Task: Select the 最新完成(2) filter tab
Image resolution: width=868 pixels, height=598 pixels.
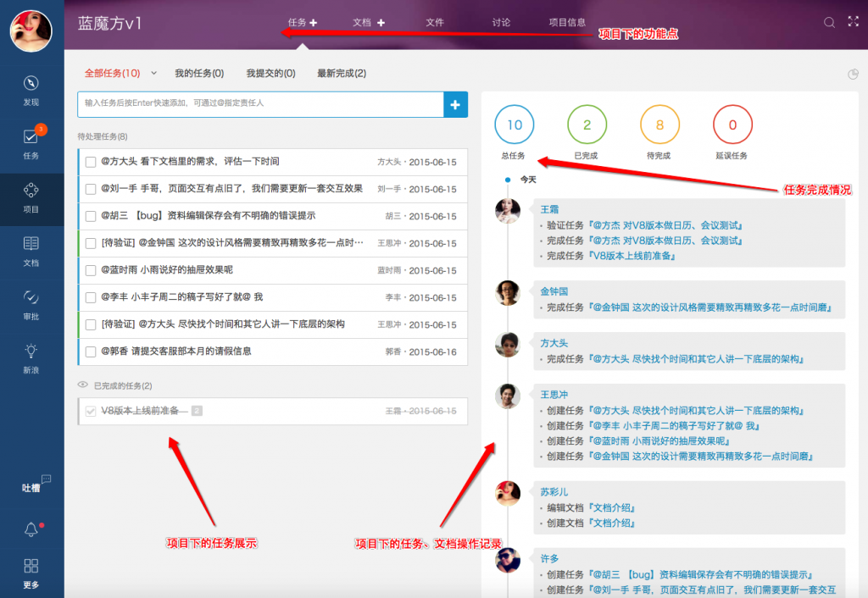Action: [342, 73]
